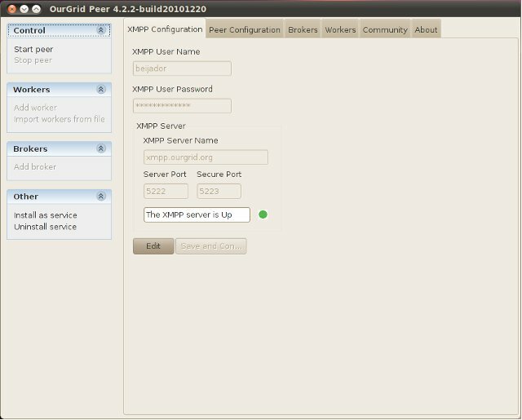Click the XMPP Server Name field
This screenshot has height=420, width=522.
[x=205, y=157]
